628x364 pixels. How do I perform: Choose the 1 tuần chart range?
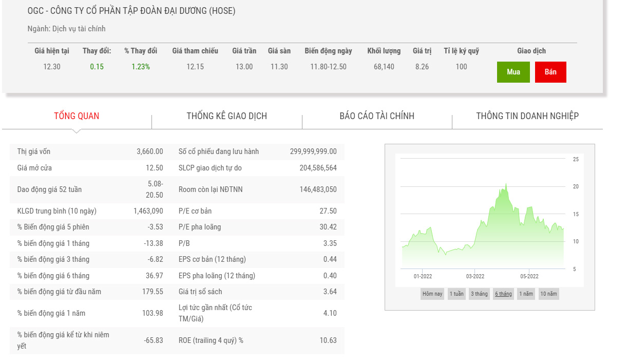[456, 294]
